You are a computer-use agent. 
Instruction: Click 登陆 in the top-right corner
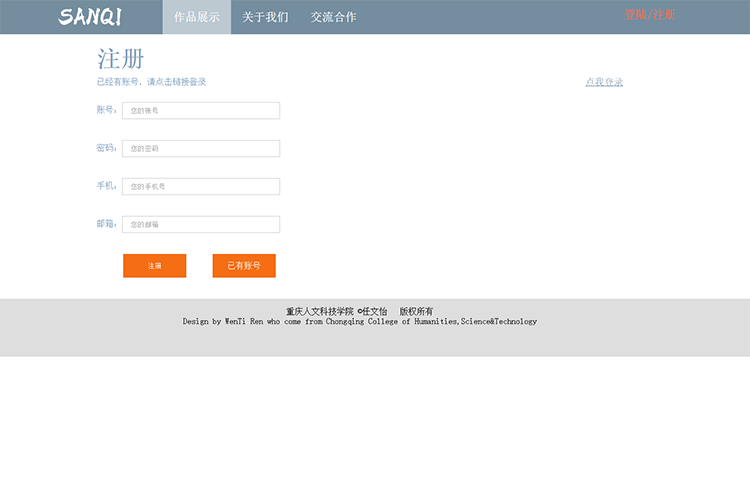coord(635,15)
